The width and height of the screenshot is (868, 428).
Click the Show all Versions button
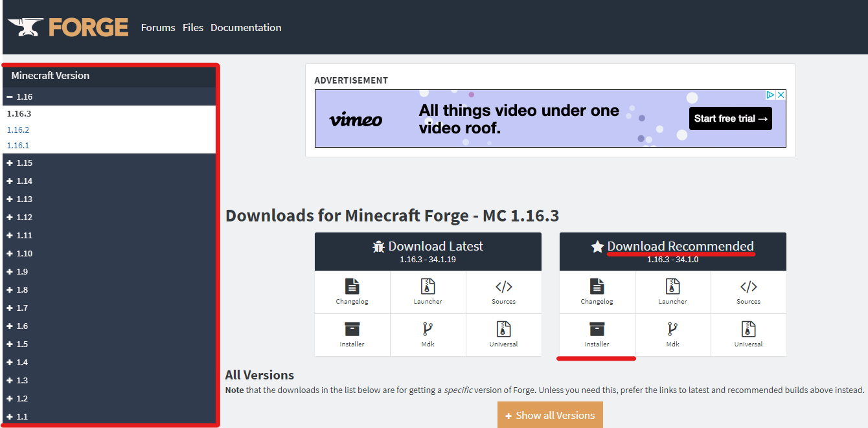pyautogui.click(x=549, y=415)
